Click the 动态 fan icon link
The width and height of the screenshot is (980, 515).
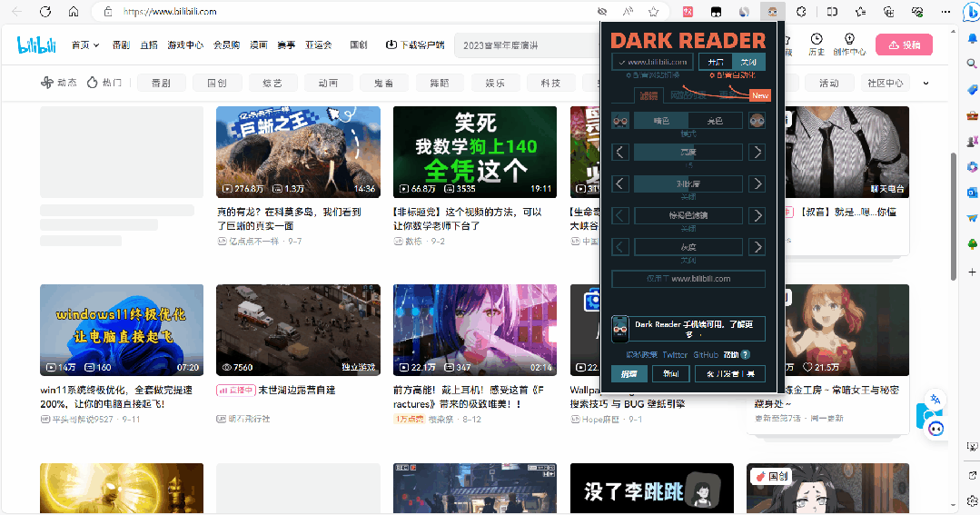[x=59, y=83]
